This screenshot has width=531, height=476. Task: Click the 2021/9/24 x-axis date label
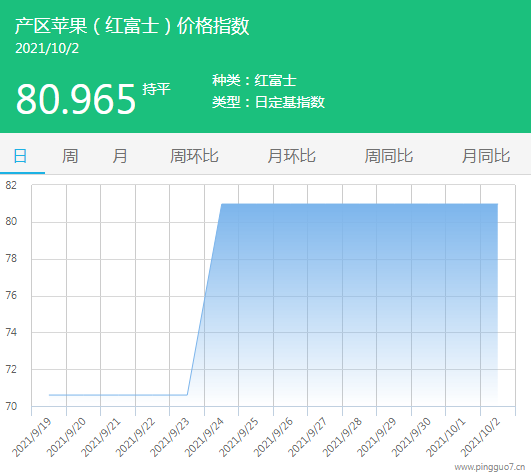coord(205,437)
